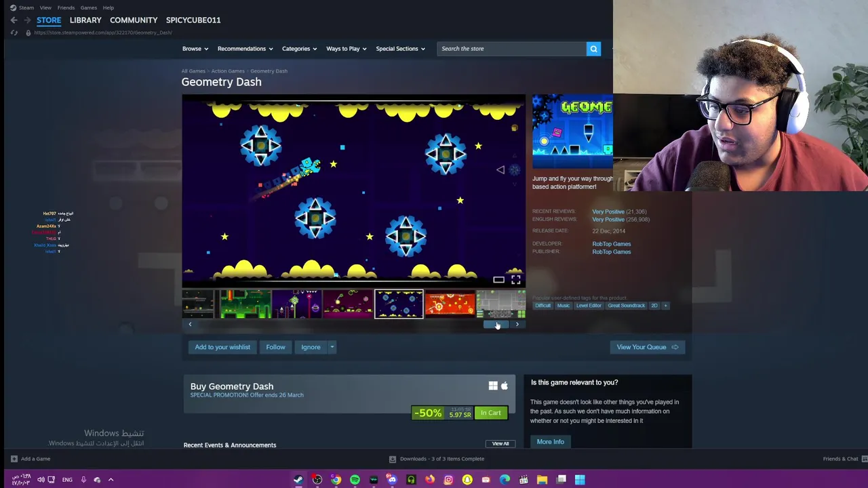This screenshot has width=868, height=488.
Task: Open the Games menu
Action: pyautogui.click(x=89, y=7)
